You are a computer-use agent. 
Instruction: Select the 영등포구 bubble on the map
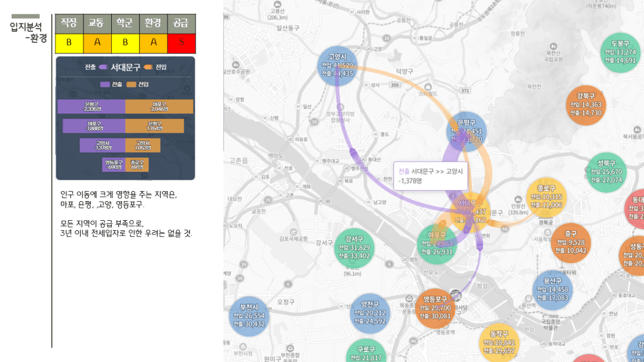[435, 309]
